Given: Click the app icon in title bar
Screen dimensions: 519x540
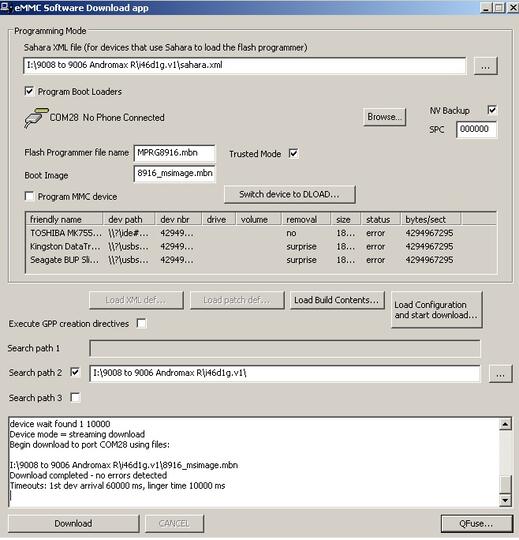Looking at the screenshot, I should coord(5,7).
